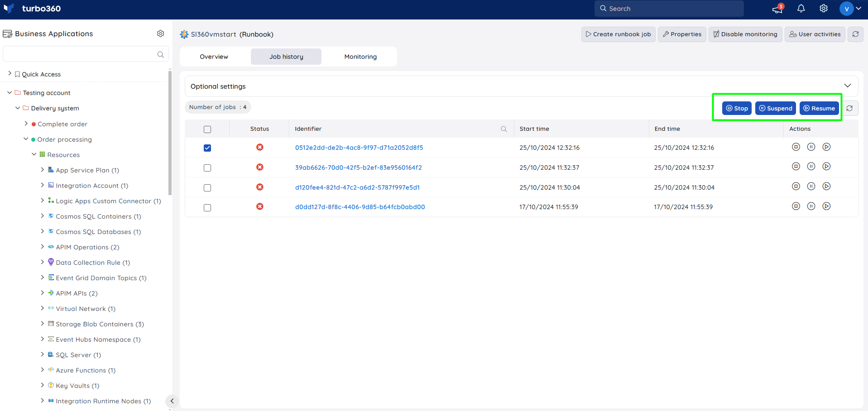Viewport: 868px width, 411px height.
Task: Click the blue Suspend button
Action: [776, 108]
